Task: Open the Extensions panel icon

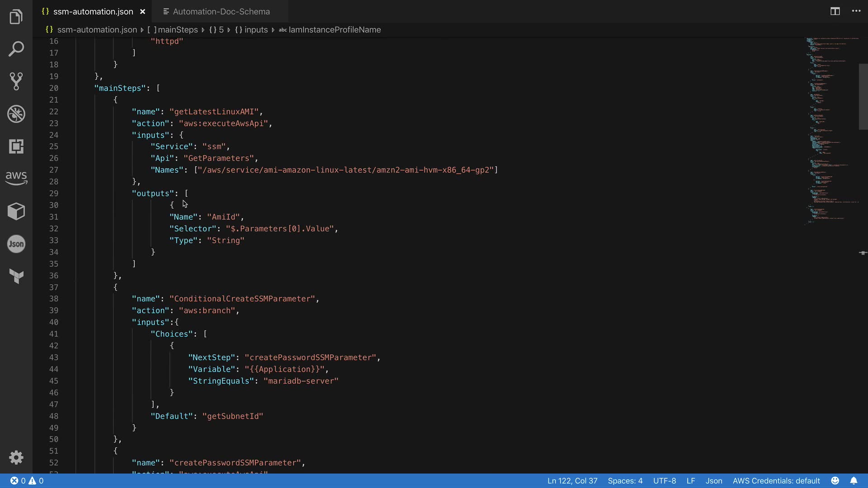Action: click(x=16, y=146)
